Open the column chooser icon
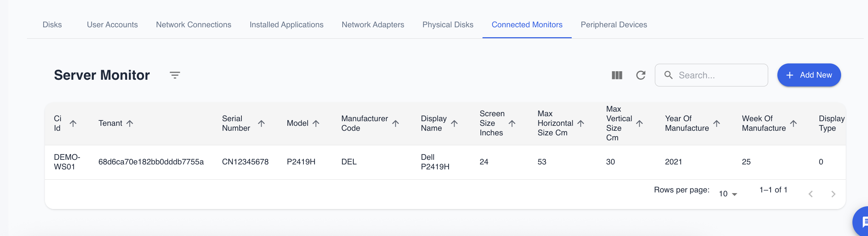Viewport: 868px width, 236px height. (x=617, y=75)
